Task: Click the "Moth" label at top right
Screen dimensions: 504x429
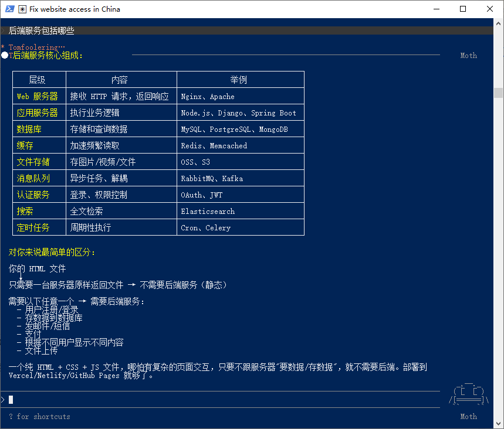Action: click(468, 56)
